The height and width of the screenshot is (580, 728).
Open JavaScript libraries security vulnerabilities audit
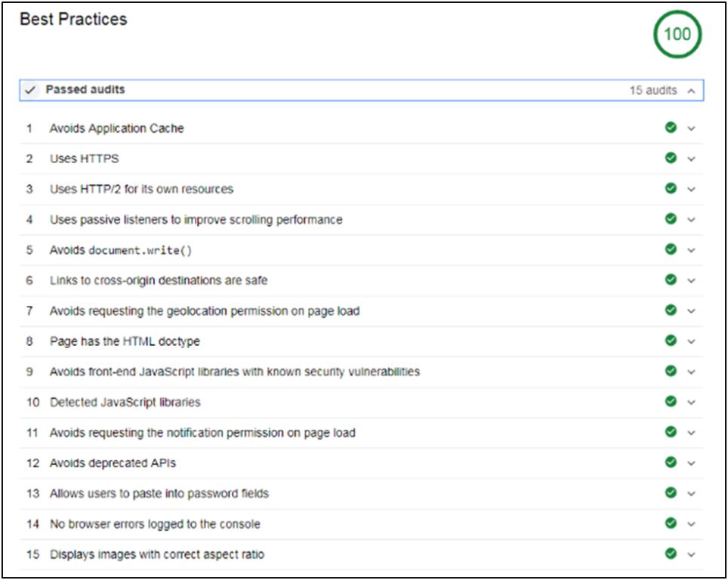coord(361,372)
